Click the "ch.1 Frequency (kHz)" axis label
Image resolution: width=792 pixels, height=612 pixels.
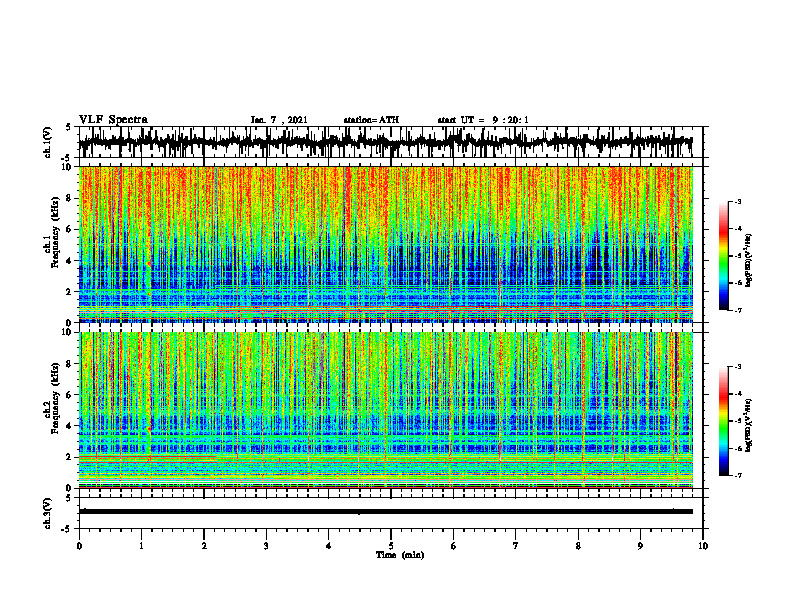[x=51, y=234]
